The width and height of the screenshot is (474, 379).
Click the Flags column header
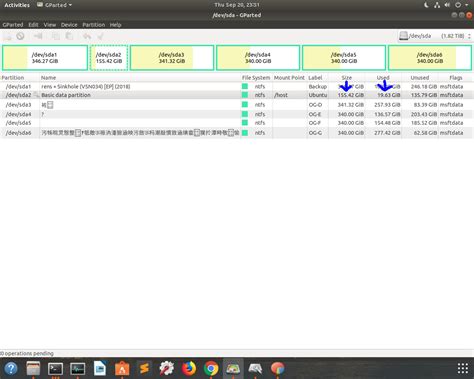pos(456,78)
